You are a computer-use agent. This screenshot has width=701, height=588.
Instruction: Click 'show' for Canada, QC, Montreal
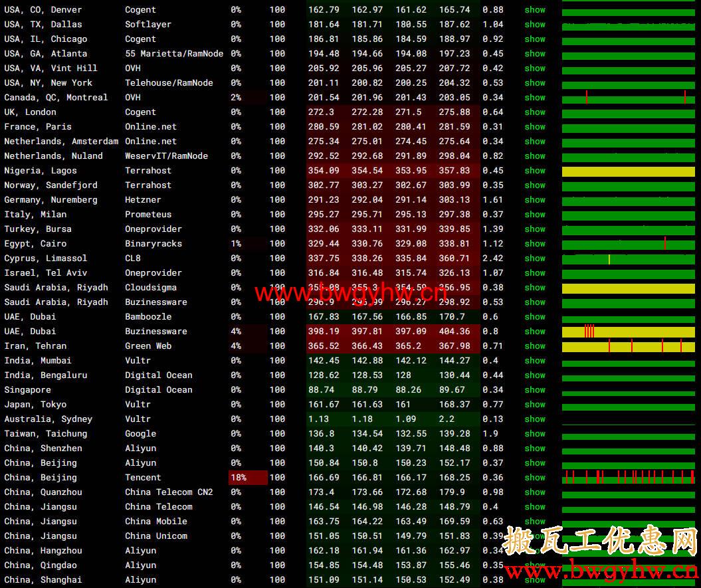coord(535,97)
